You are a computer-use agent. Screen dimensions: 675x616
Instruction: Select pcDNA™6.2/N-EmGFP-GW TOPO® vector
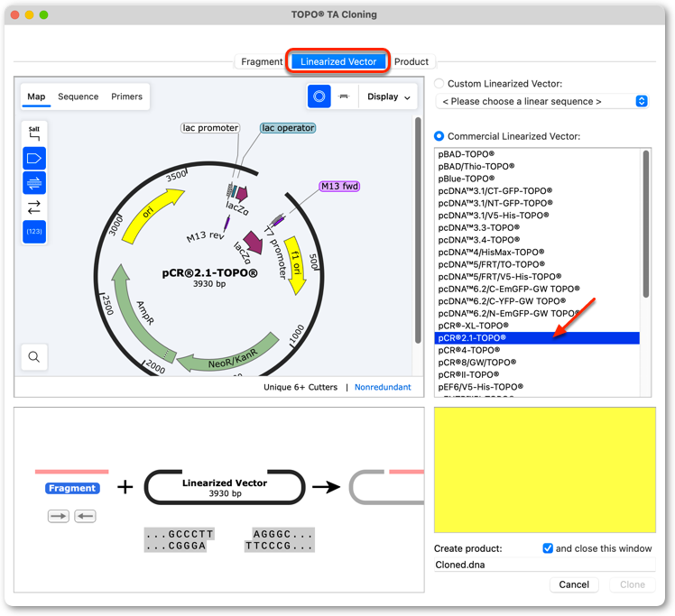(x=537, y=313)
